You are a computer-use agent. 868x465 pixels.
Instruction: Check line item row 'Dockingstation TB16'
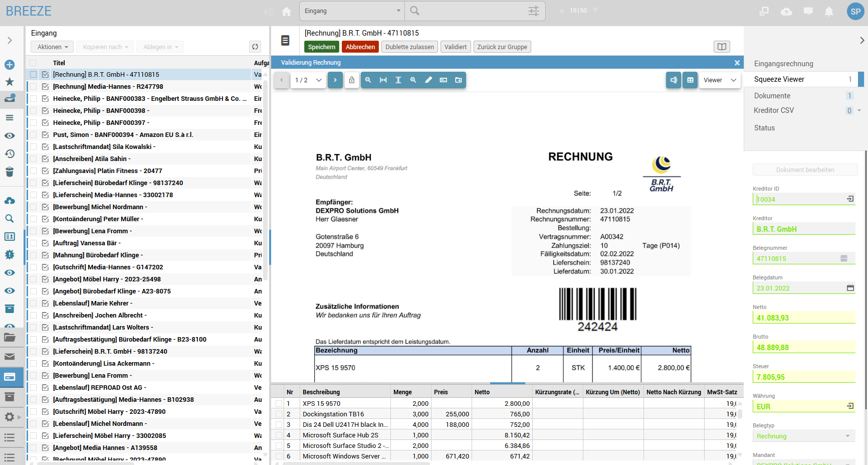279,414
